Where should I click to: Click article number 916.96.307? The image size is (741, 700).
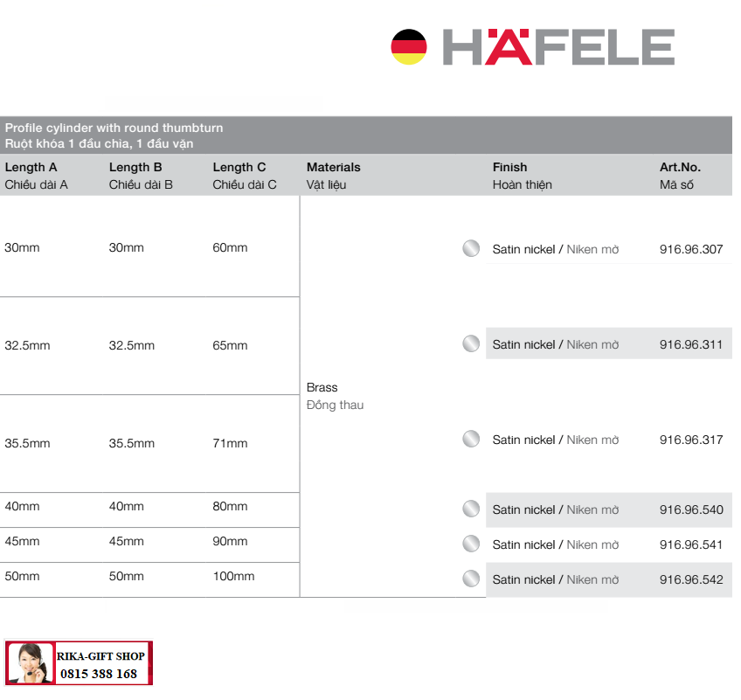point(691,249)
